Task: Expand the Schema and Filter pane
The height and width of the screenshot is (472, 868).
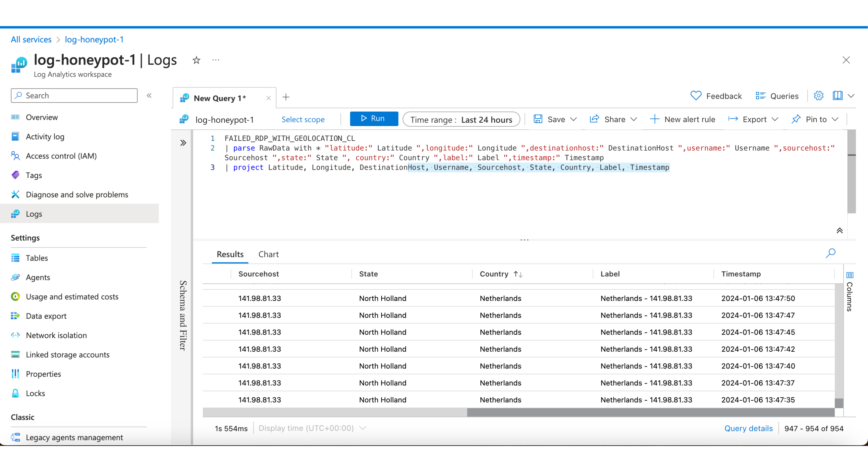Action: tap(183, 143)
